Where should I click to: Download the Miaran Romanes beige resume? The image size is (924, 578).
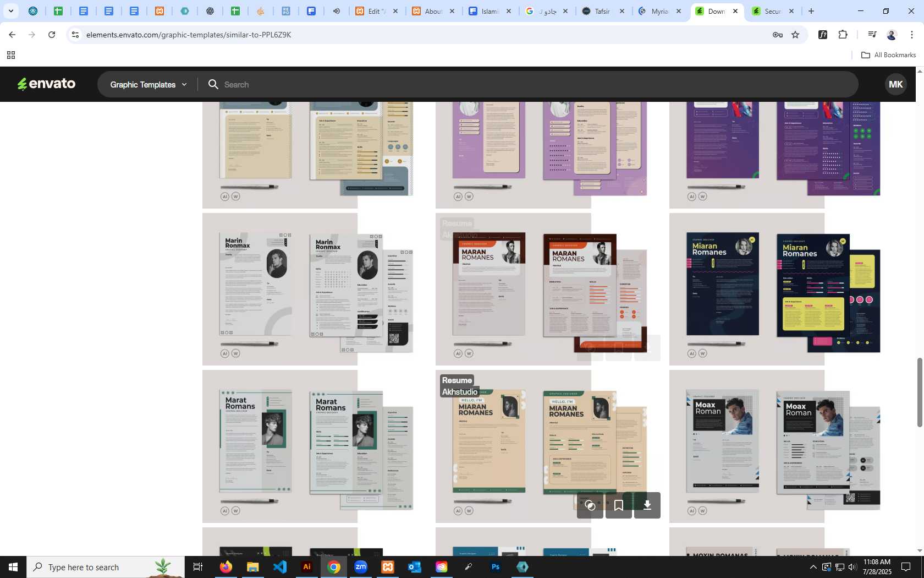tap(647, 505)
